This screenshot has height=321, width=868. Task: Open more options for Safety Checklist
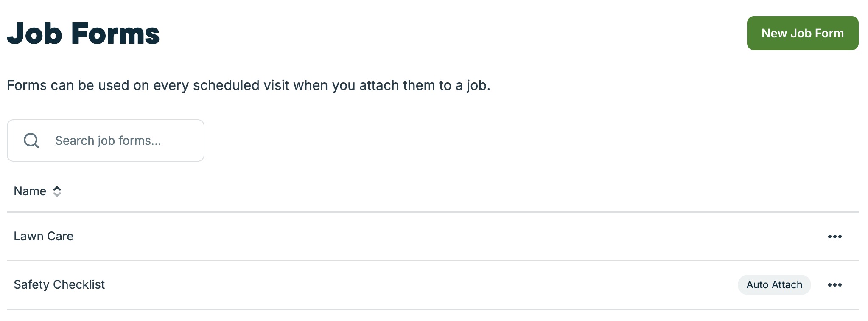(x=834, y=285)
